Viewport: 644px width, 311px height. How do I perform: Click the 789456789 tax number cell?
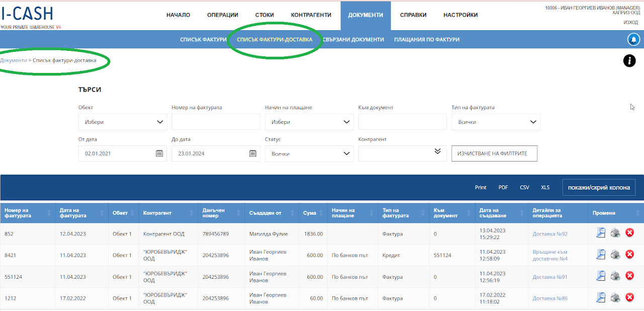[x=221, y=234]
